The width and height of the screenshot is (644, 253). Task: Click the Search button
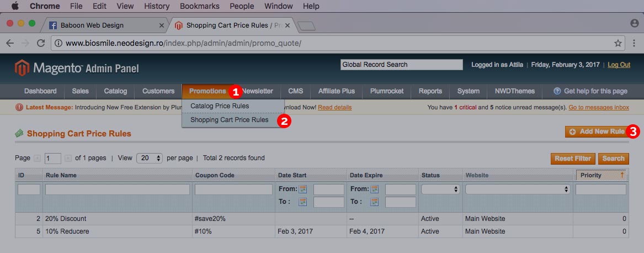[613, 159]
